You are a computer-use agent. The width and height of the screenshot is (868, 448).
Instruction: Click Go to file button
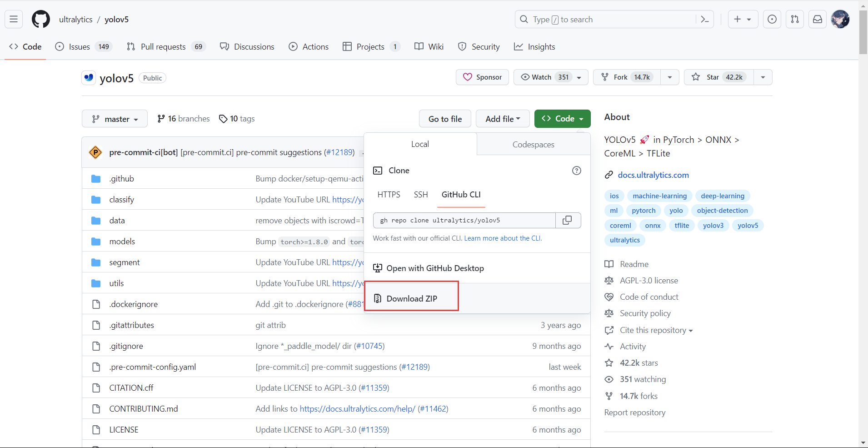click(445, 119)
